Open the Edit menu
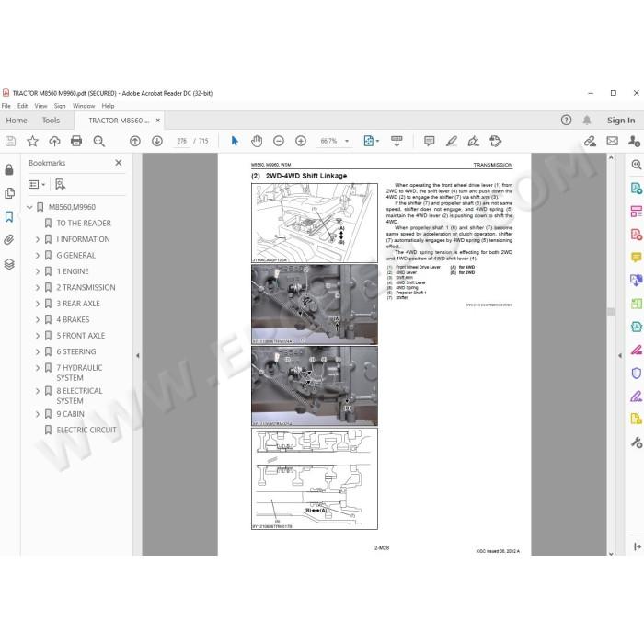 click(22, 106)
